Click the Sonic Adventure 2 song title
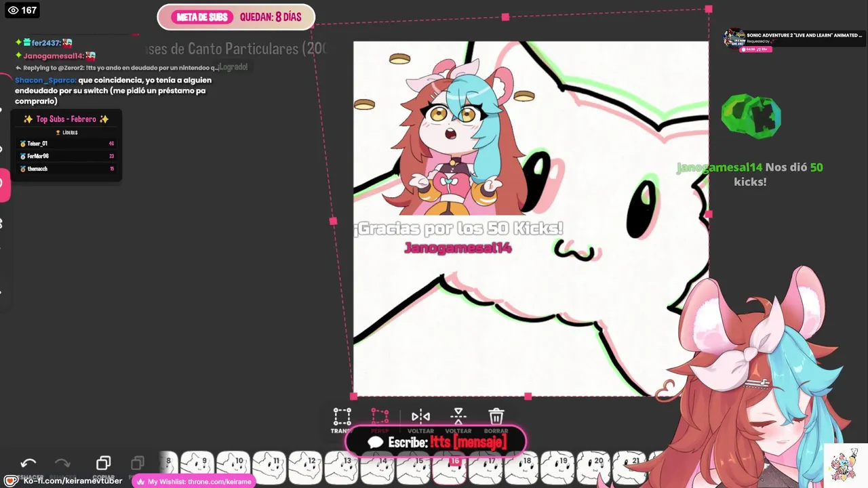 (804, 35)
